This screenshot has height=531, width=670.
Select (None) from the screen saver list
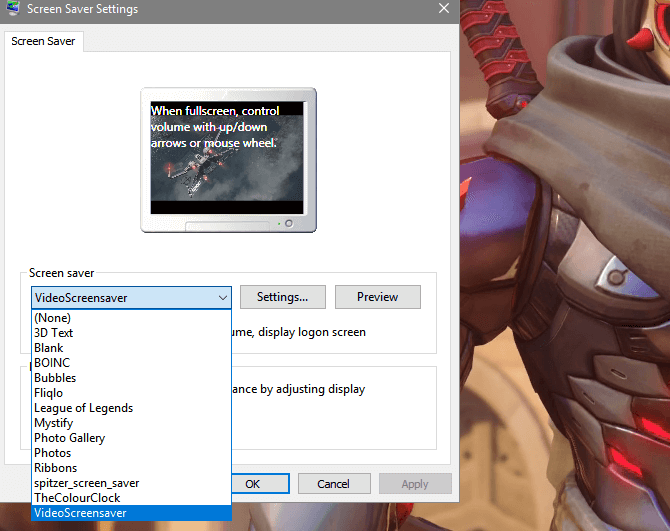(x=52, y=318)
